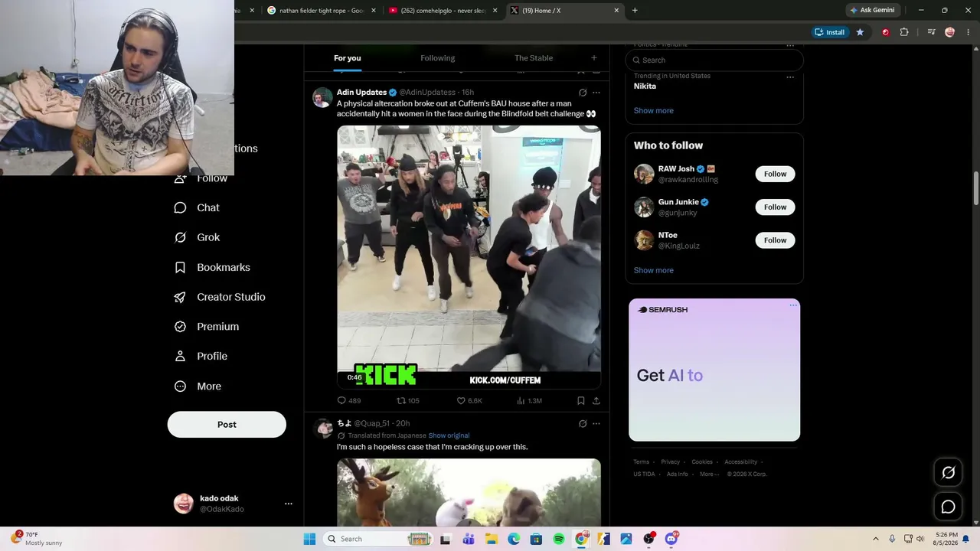Open the Semrush ad card
The width and height of the screenshot is (980, 551).
click(714, 370)
